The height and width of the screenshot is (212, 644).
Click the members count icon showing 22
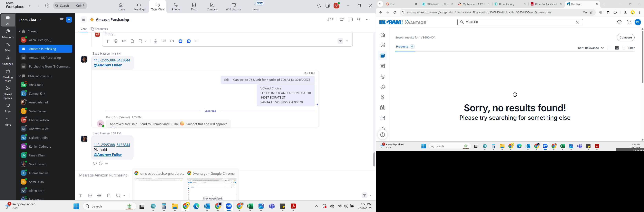[330, 19]
